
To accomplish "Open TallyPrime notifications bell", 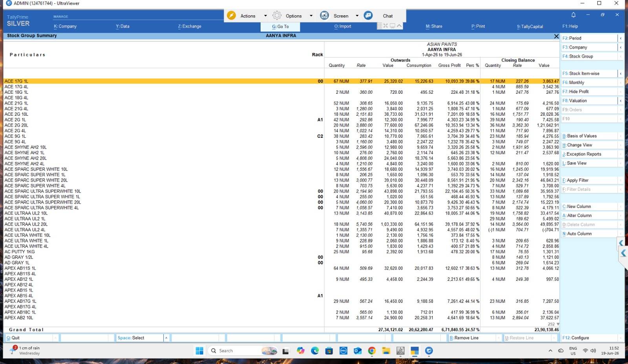I will coord(573,15).
